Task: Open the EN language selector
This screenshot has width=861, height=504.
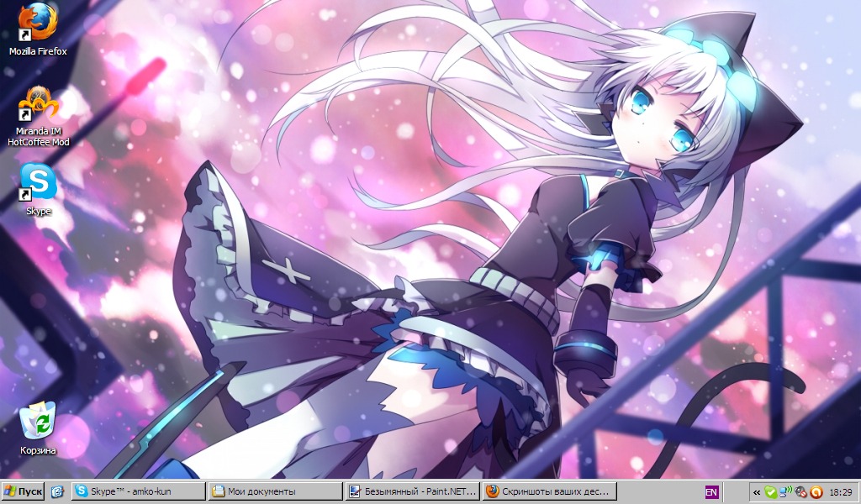Action: click(x=711, y=491)
